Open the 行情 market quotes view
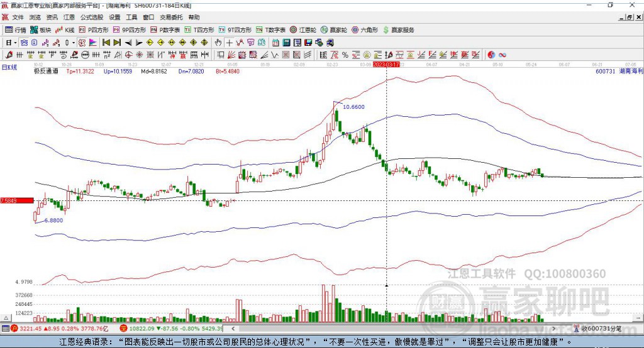The image size is (644, 348). (16, 30)
